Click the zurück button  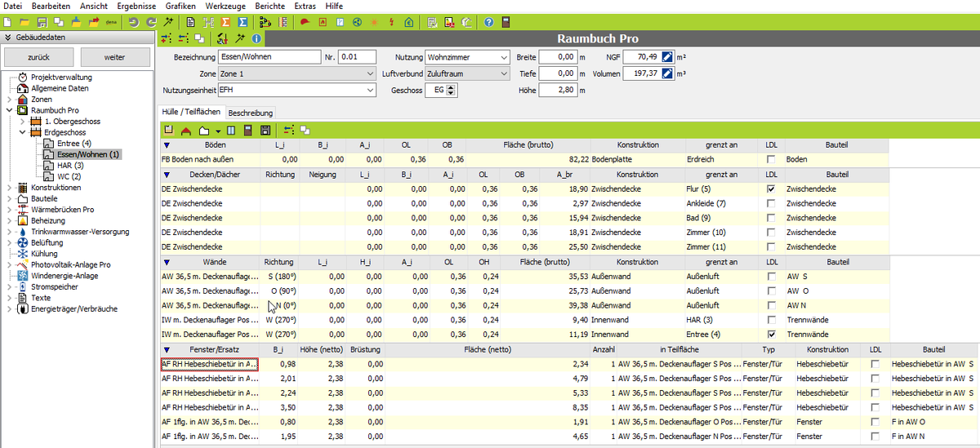click(38, 57)
